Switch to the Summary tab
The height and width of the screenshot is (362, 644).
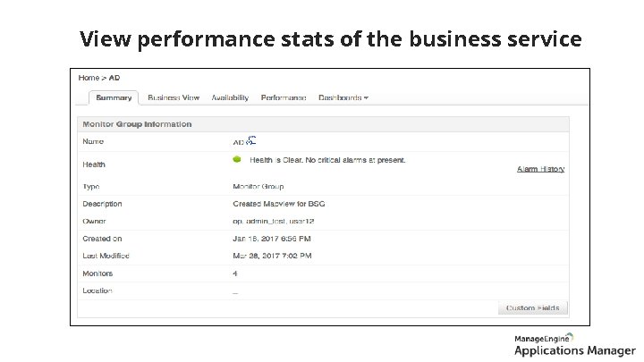coord(114,97)
